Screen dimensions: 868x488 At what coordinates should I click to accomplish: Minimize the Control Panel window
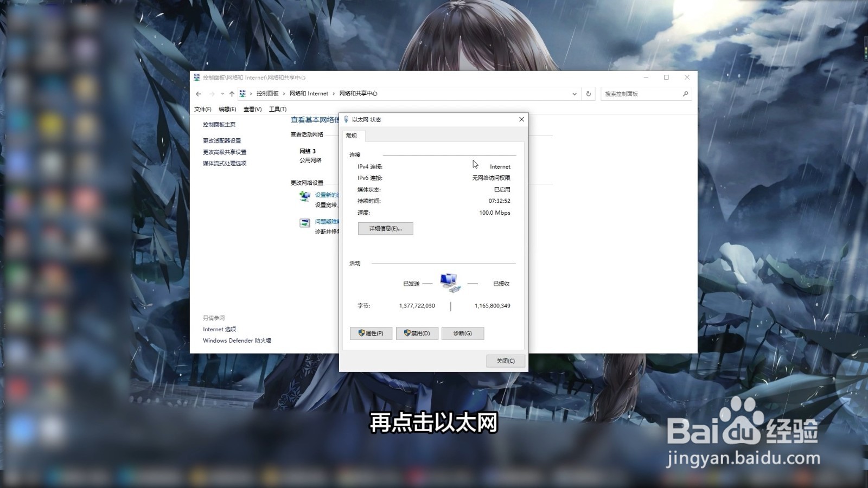point(646,78)
